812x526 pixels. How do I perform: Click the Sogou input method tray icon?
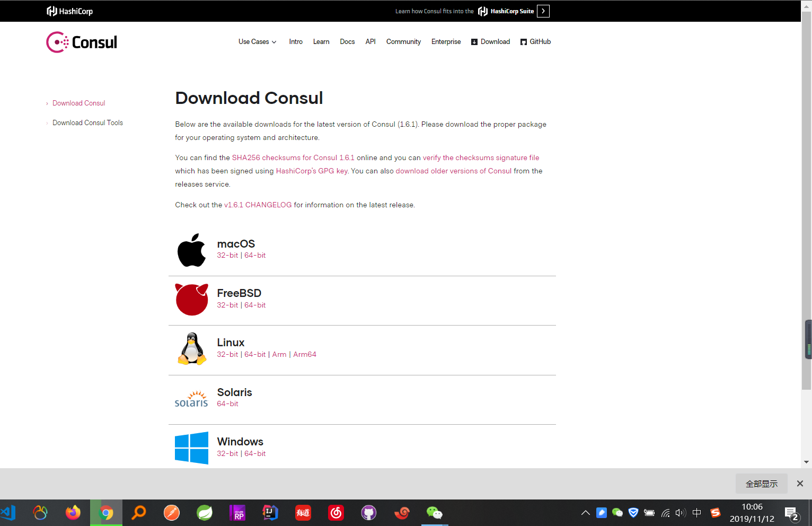(x=716, y=513)
